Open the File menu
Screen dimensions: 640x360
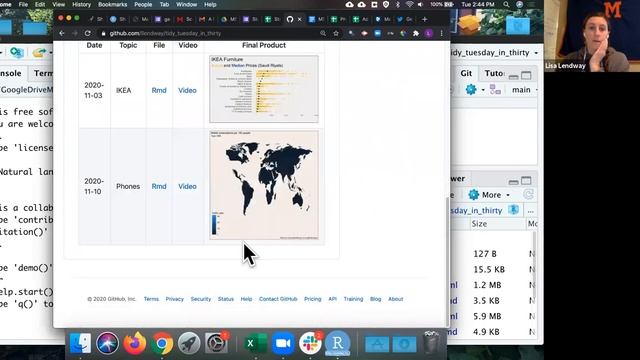[23, 4]
